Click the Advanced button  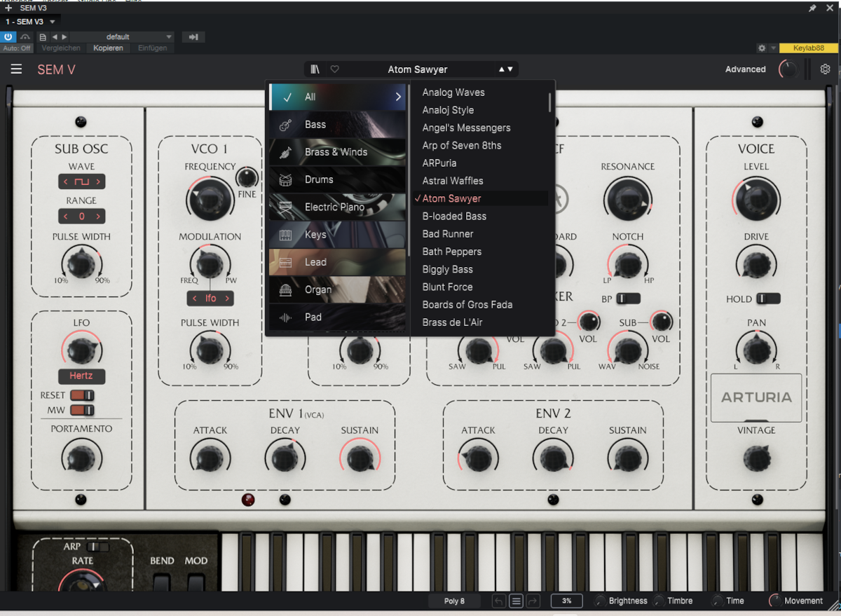pos(745,69)
